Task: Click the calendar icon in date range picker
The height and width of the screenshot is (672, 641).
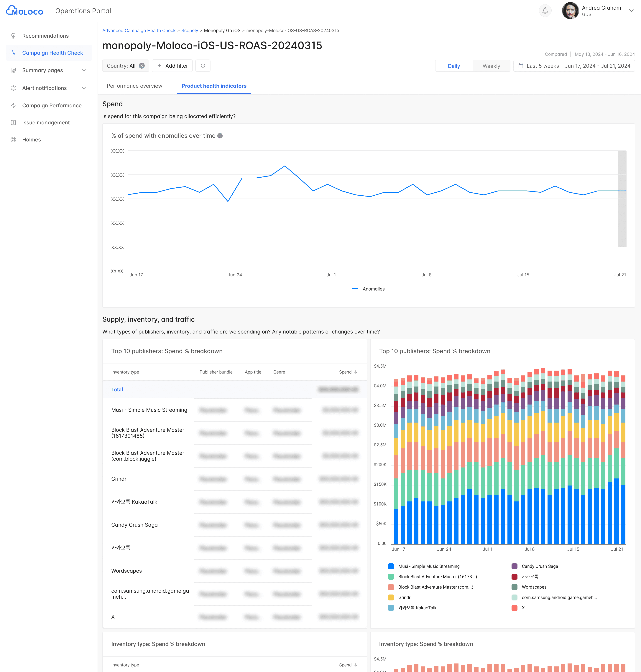Action: (521, 66)
